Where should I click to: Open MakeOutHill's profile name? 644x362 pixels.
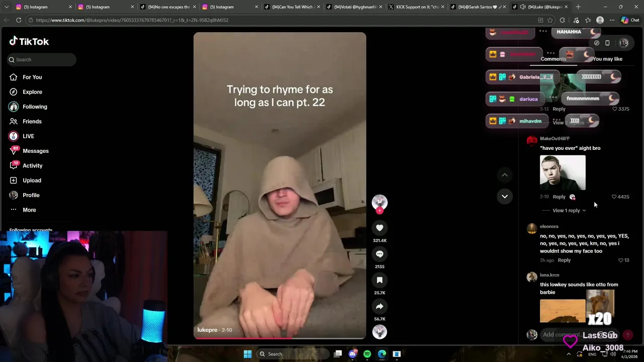[554, 138]
